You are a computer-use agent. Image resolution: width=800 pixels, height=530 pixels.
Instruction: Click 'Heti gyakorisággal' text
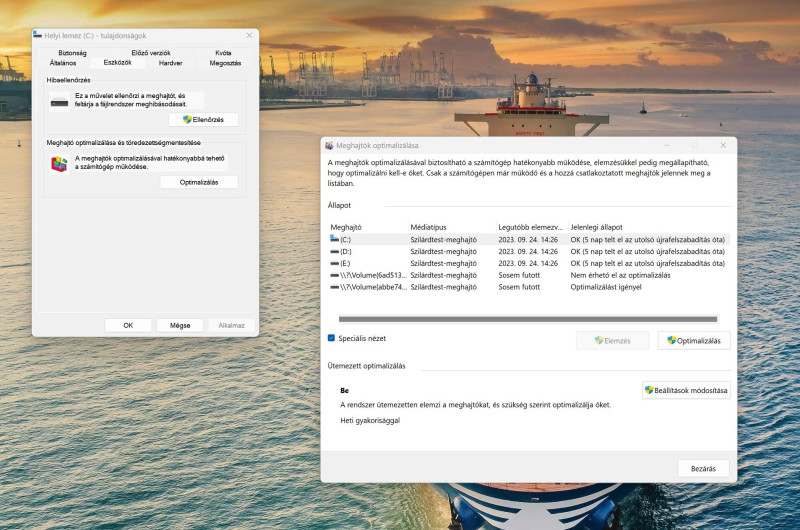pyautogui.click(x=370, y=420)
